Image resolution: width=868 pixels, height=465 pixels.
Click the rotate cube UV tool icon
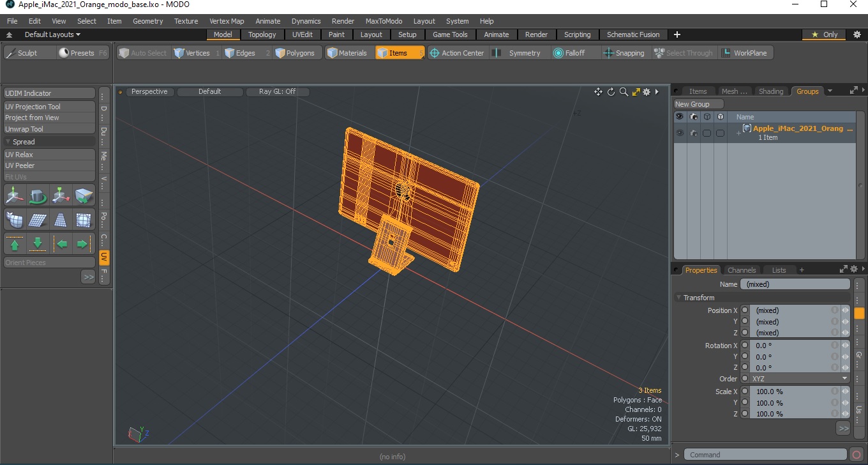point(38,195)
